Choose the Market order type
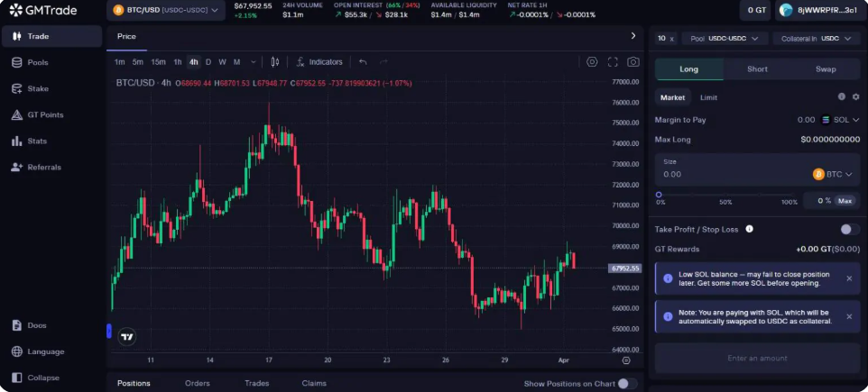The width and height of the screenshot is (868, 392). pos(672,97)
